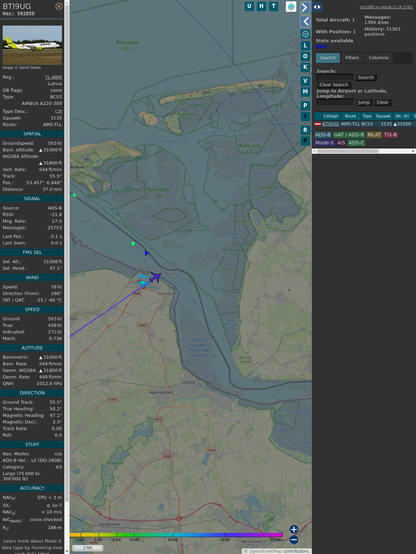Expand sidebar with the right arrow button

(305, 7)
